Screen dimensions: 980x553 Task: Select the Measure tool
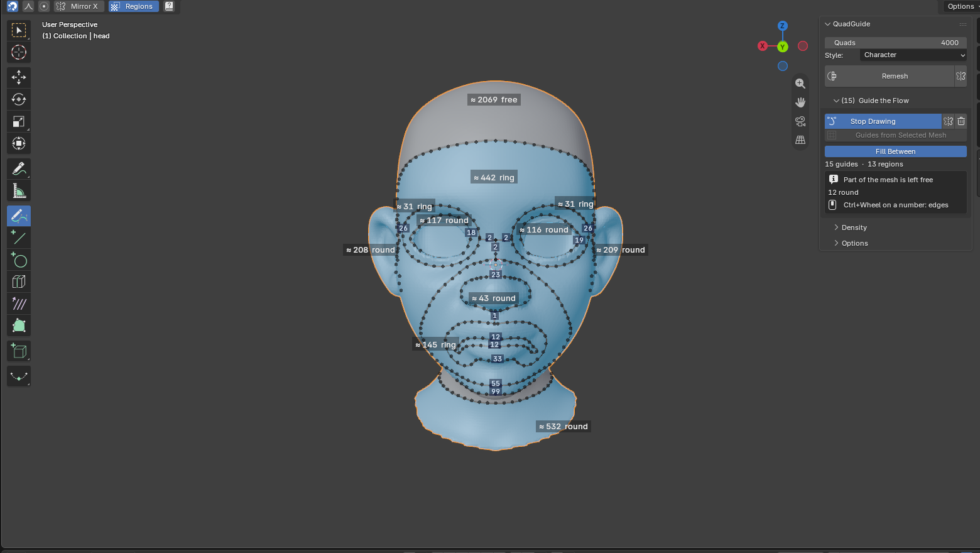pyautogui.click(x=19, y=190)
